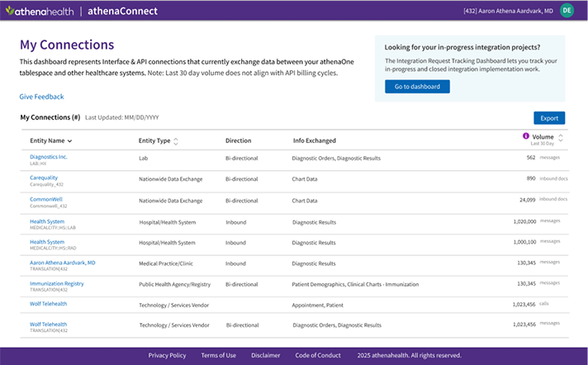
Task: Click the Info Exchanged column header
Action: pos(315,140)
